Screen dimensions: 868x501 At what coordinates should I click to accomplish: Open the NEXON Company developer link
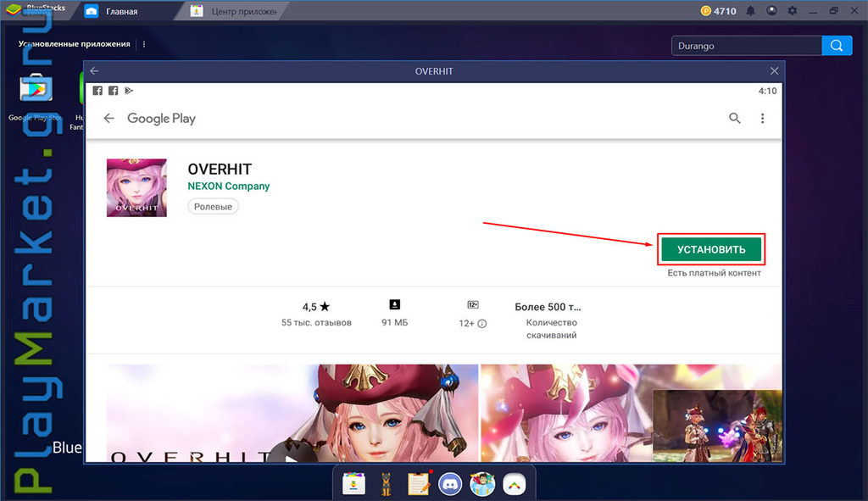click(x=228, y=186)
